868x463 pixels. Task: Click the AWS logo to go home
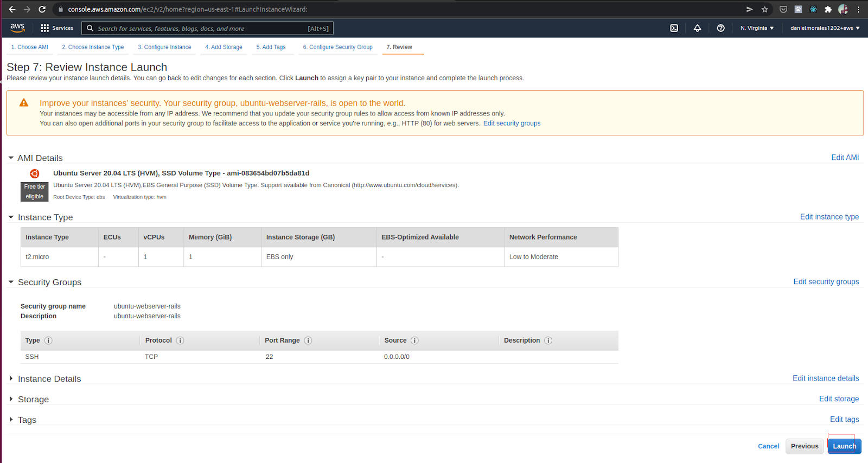point(17,28)
